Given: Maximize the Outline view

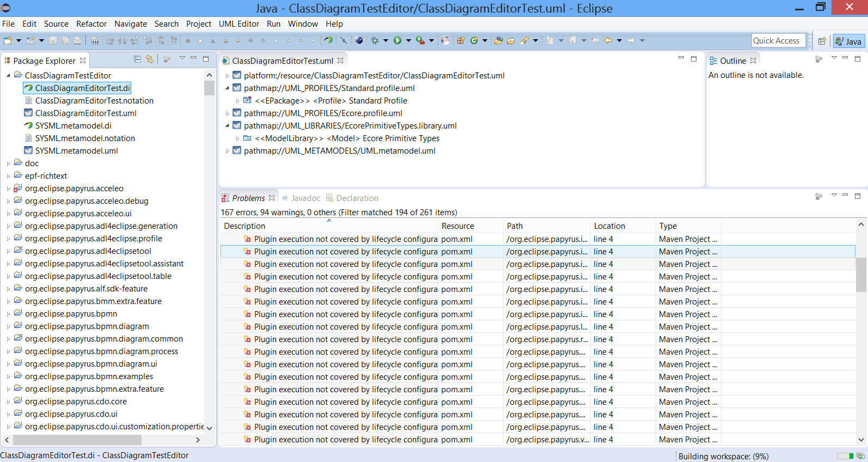Looking at the screenshot, I should point(857,58).
